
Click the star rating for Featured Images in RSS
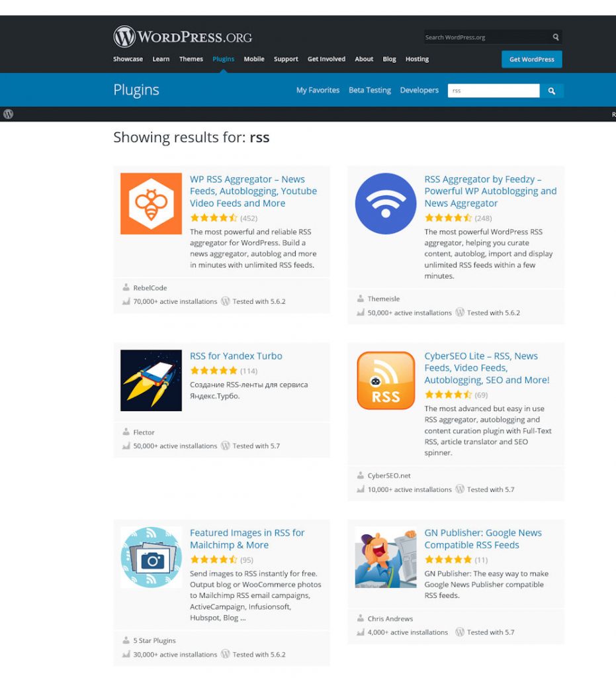pyautogui.click(x=214, y=559)
